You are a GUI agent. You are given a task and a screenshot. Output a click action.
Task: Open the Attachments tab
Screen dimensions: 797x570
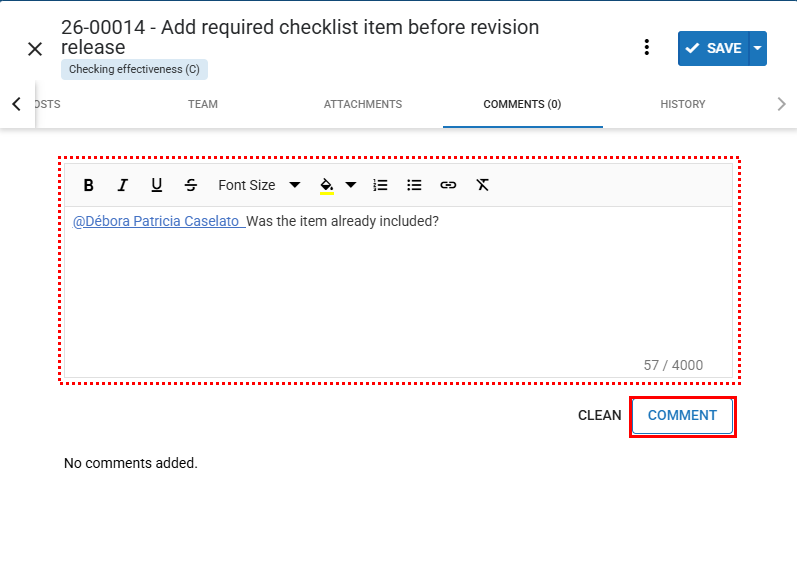point(363,104)
